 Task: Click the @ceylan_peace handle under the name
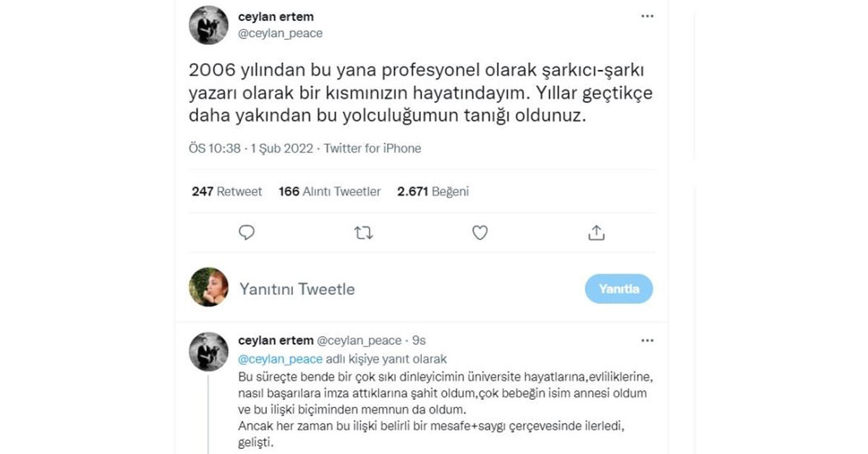click(280, 33)
